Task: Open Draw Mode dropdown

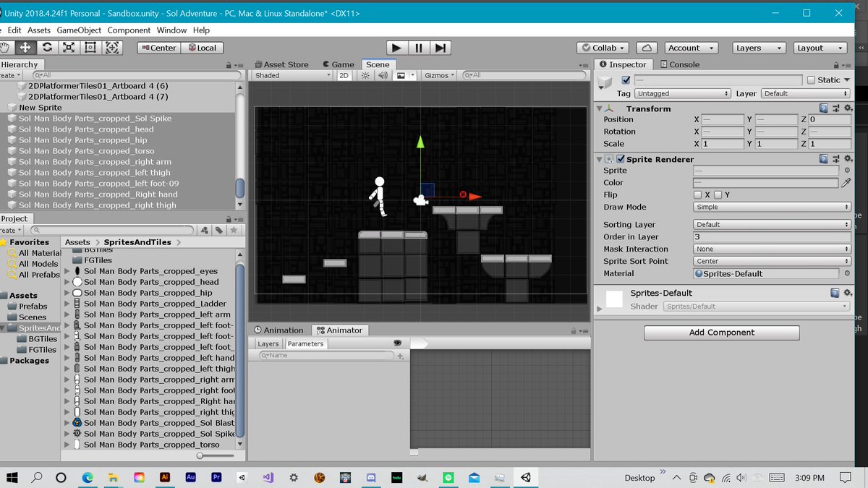Action: click(772, 207)
